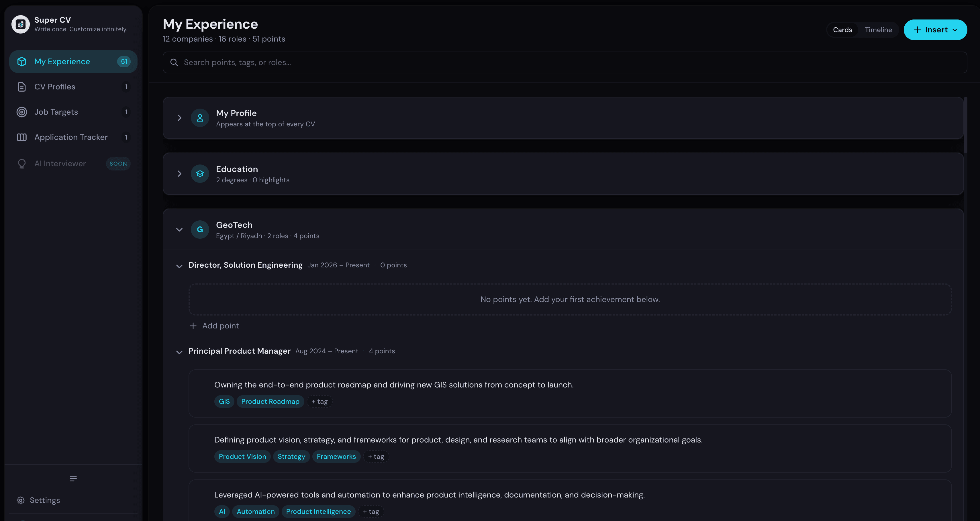Click the Product Roadmap tag
Viewport: 980px width, 521px height.
coord(270,401)
